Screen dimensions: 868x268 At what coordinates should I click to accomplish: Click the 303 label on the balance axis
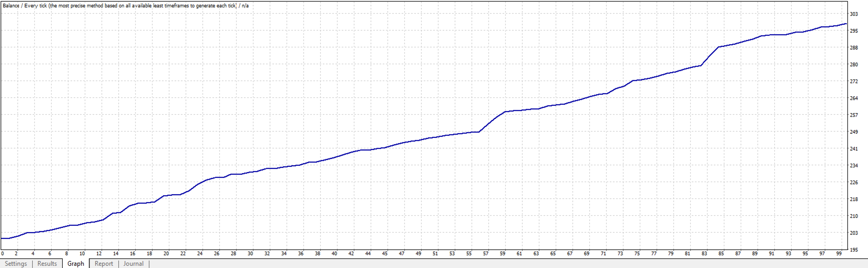click(x=854, y=14)
